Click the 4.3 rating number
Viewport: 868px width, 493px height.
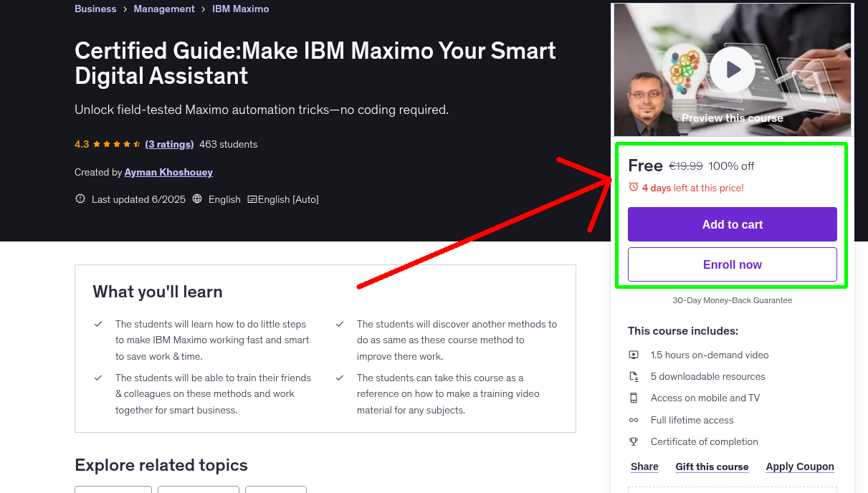[82, 144]
